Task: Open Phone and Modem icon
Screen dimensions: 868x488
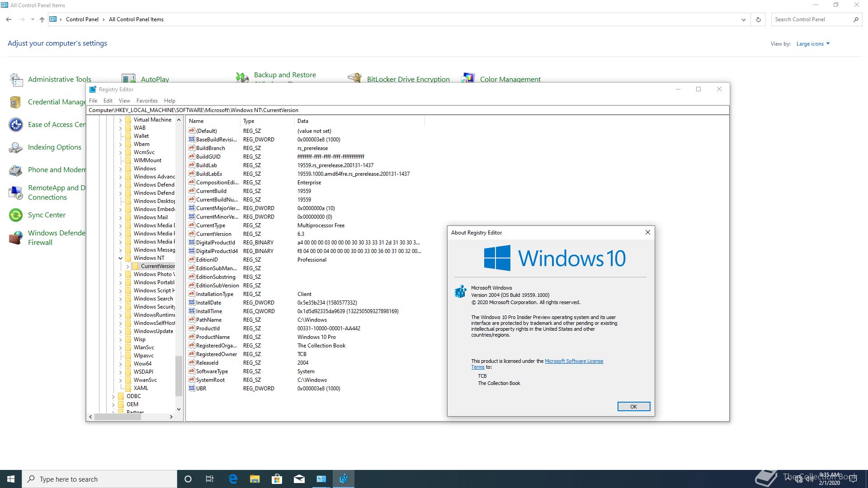Action: click(x=16, y=170)
